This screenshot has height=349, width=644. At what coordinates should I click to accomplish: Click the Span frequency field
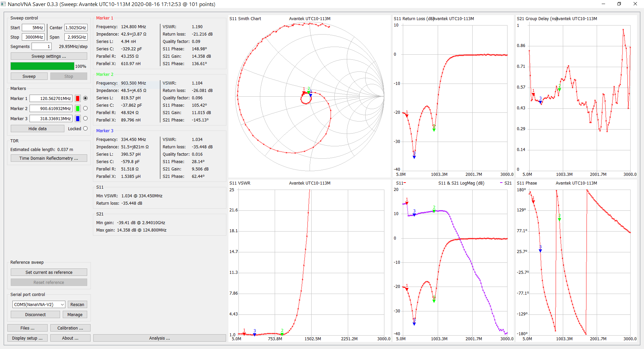[x=76, y=37]
